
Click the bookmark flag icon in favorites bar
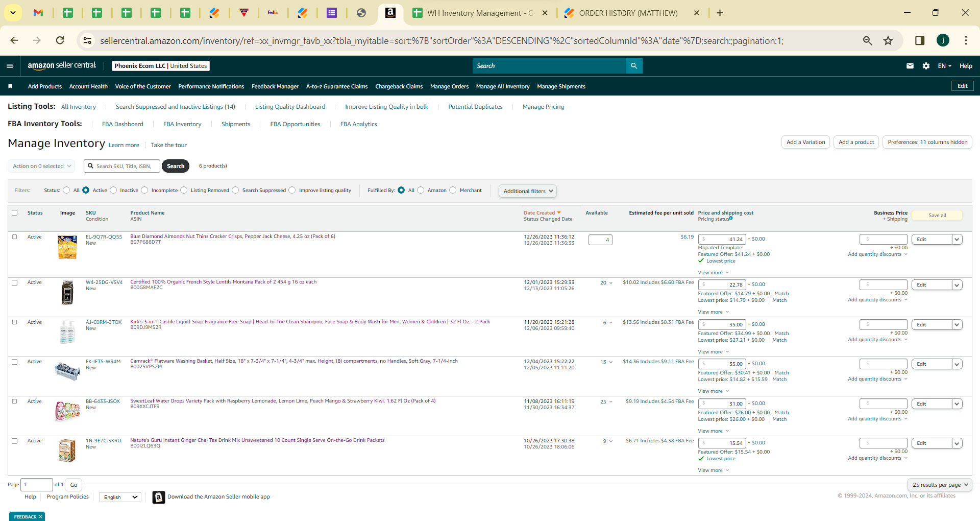10,86
